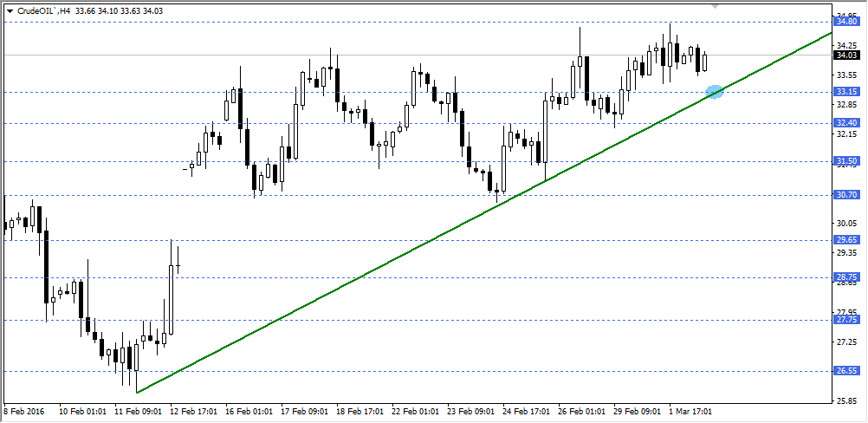Click the 32.40 price level label
The width and height of the screenshot is (868, 423).
(x=845, y=123)
